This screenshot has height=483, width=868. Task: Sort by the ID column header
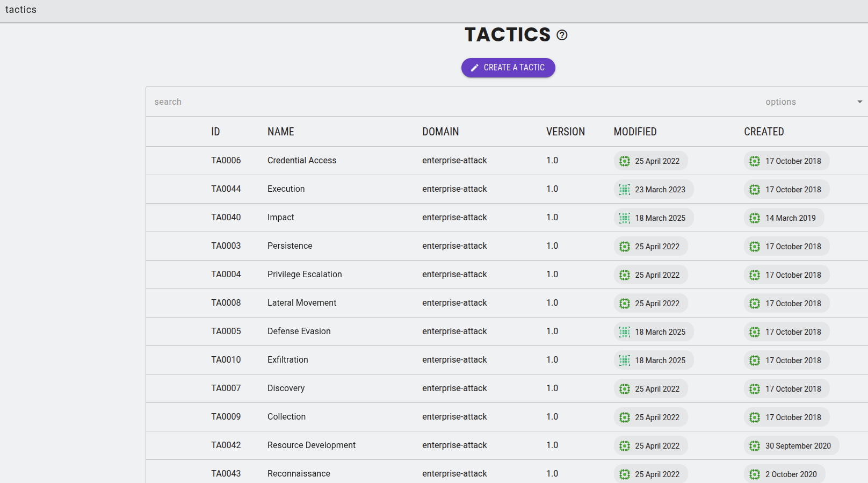tap(215, 132)
